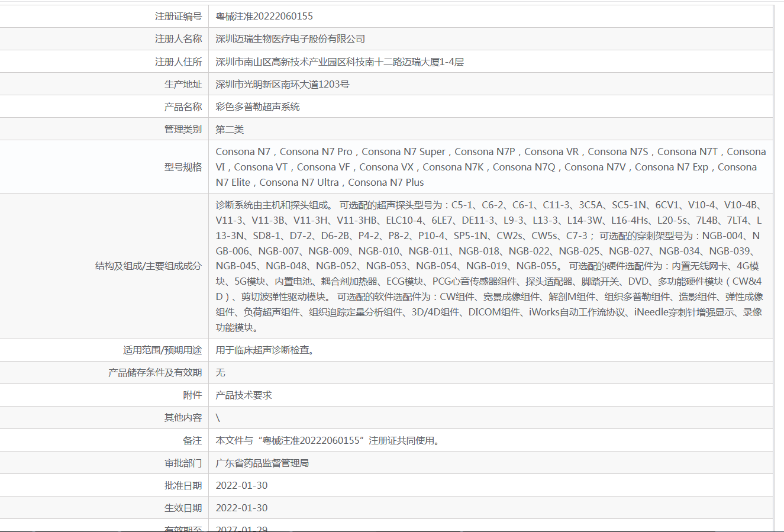Click the '其他内容' label cell
This screenshot has width=784, height=532.
click(x=183, y=418)
